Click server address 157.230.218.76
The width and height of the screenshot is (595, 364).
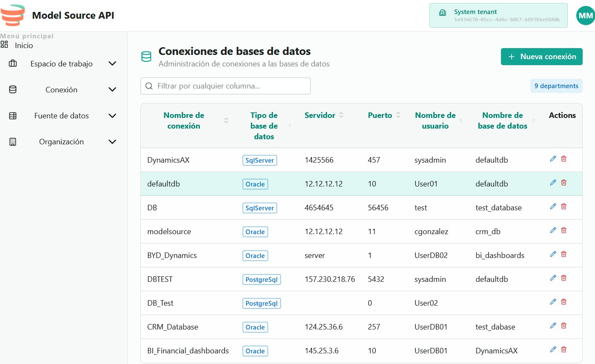pyautogui.click(x=330, y=279)
